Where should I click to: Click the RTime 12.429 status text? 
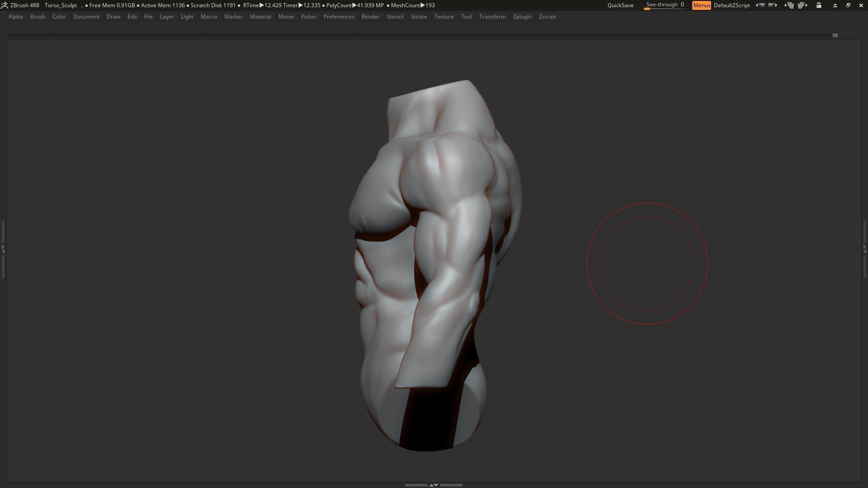point(262,5)
